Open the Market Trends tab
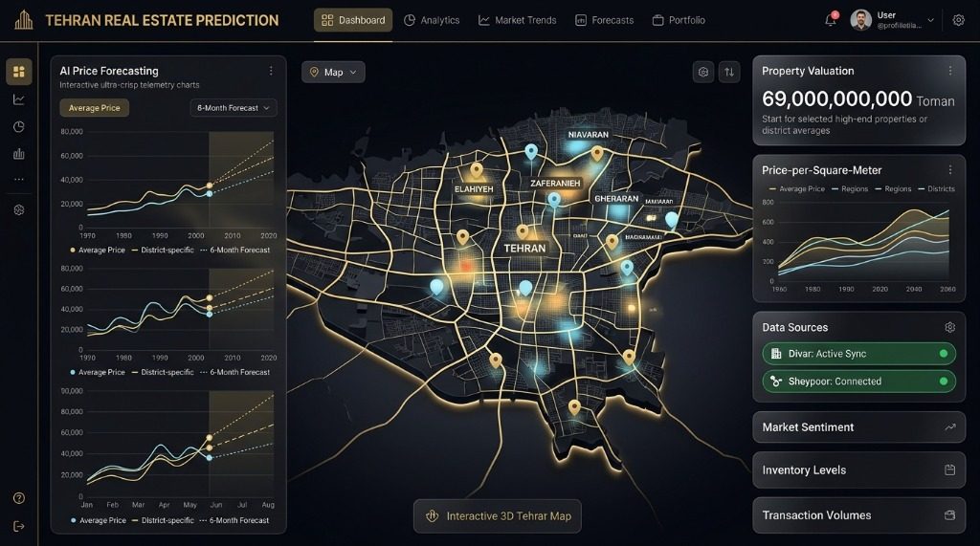 [x=517, y=20]
